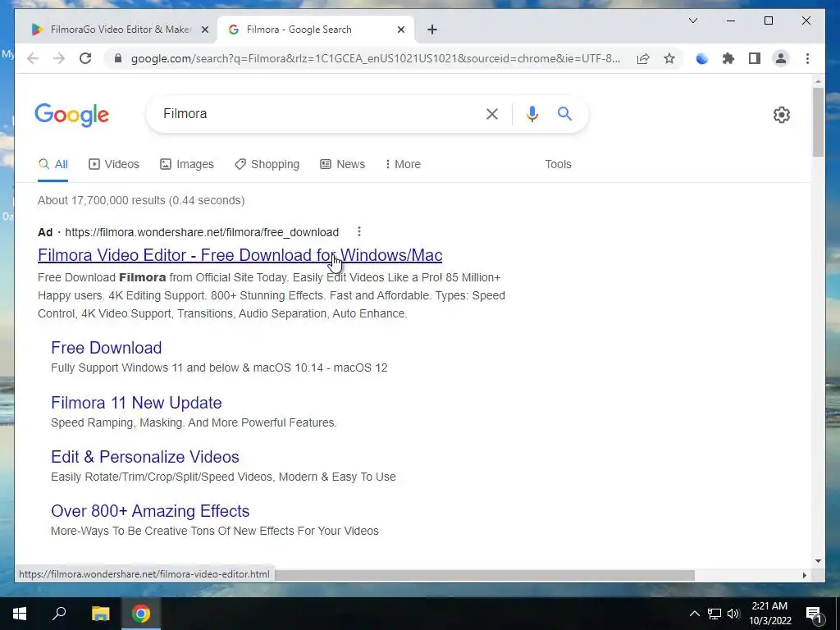The width and height of the screenshot is (840, 630).
Task: Open Filmora Video Editor - Free Download link
Action: [x=240, y=255]
